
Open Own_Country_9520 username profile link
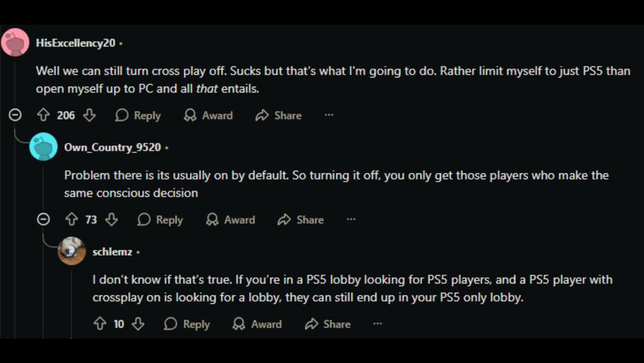click(x=112, y=147)
